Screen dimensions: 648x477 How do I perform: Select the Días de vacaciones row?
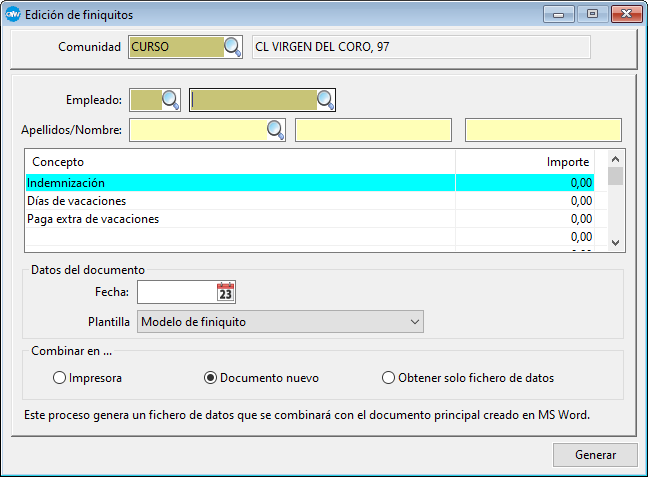[240, 201]
